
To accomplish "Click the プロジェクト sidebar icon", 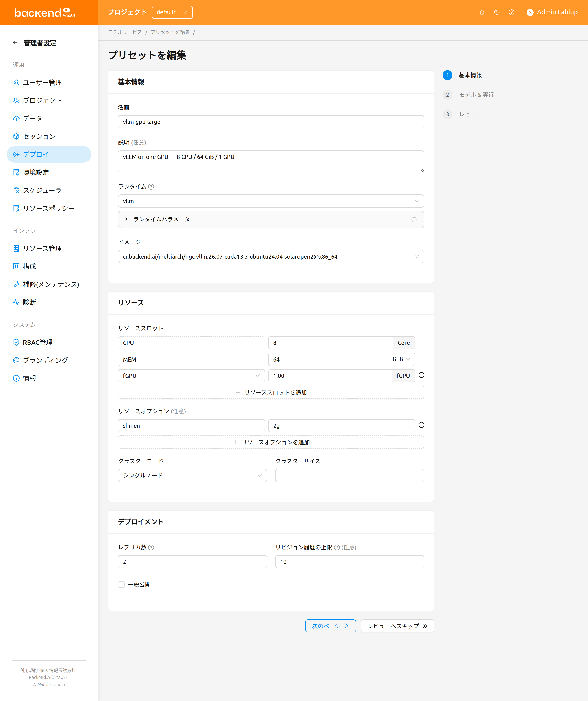I will coord(16,100).
